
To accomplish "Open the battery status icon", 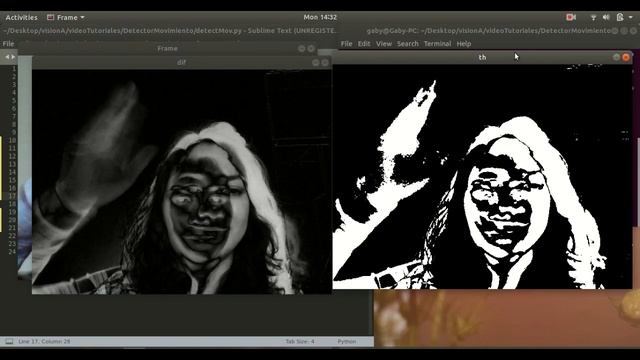I will 620,17.
